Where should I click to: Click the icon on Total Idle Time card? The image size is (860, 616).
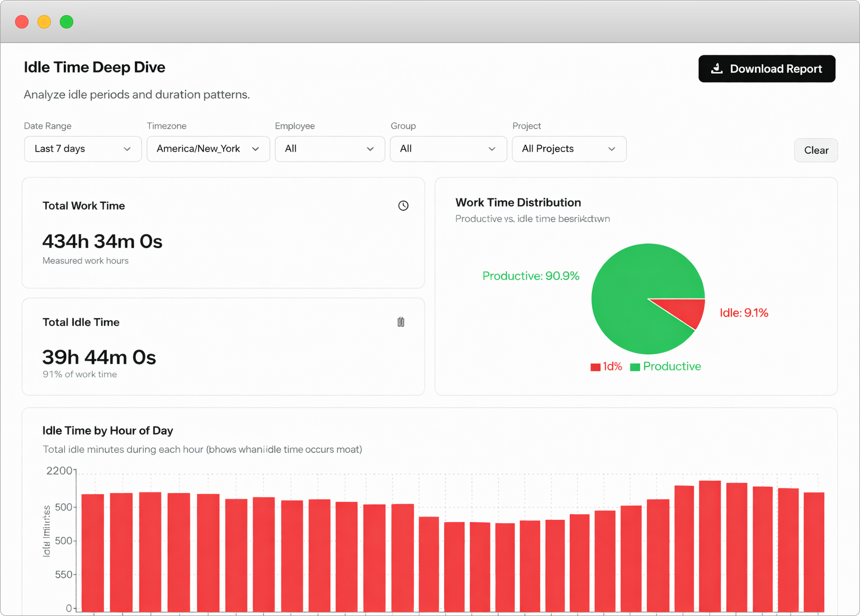pyautogui.click(x=401, y=322)
